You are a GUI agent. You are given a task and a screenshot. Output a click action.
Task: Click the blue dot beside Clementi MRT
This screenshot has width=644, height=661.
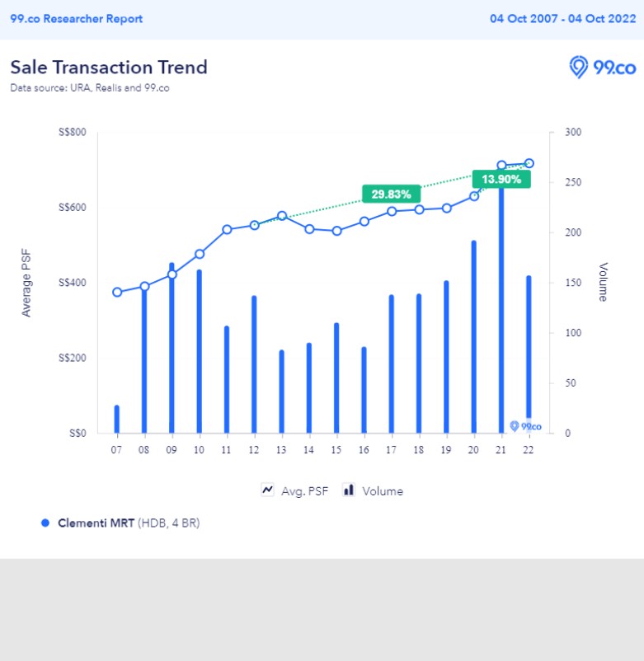(x=45, y=523)
